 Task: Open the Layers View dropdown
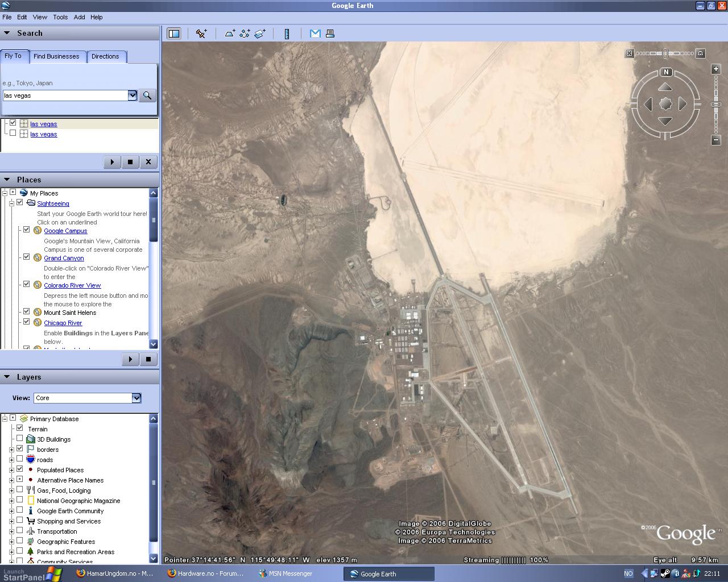136,398
